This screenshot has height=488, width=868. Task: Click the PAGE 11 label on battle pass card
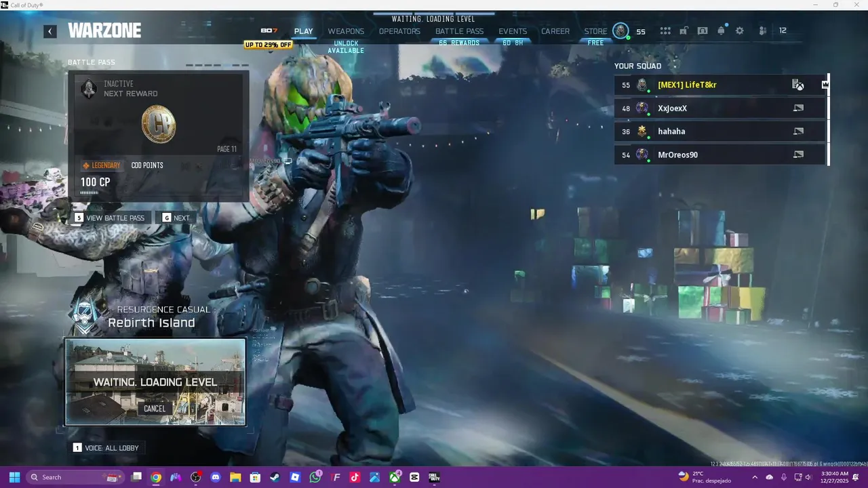click(226, 149)
